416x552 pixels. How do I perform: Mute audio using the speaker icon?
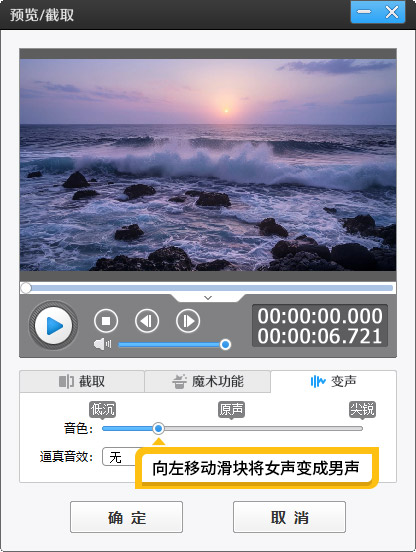(x=102, y=344)
